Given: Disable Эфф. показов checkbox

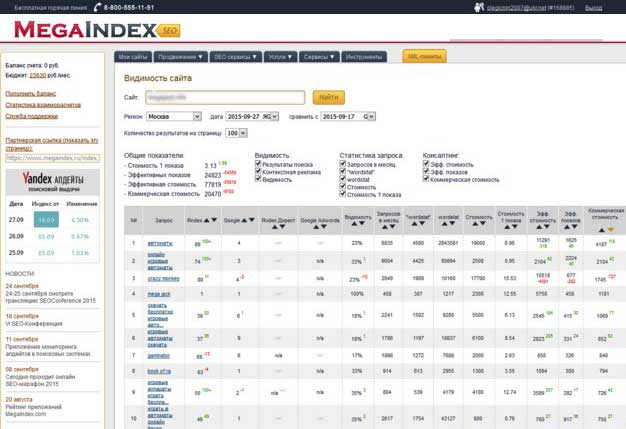Looking at the screenshot, I should tap(426, 171).
